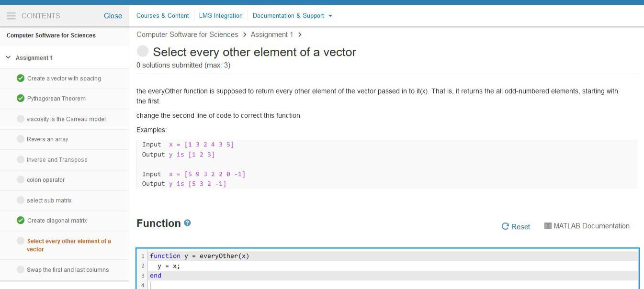Click the status circle beside the problem title
This screenshot has width=644, height=289.
pyautogui.click(x=142, y=51)
